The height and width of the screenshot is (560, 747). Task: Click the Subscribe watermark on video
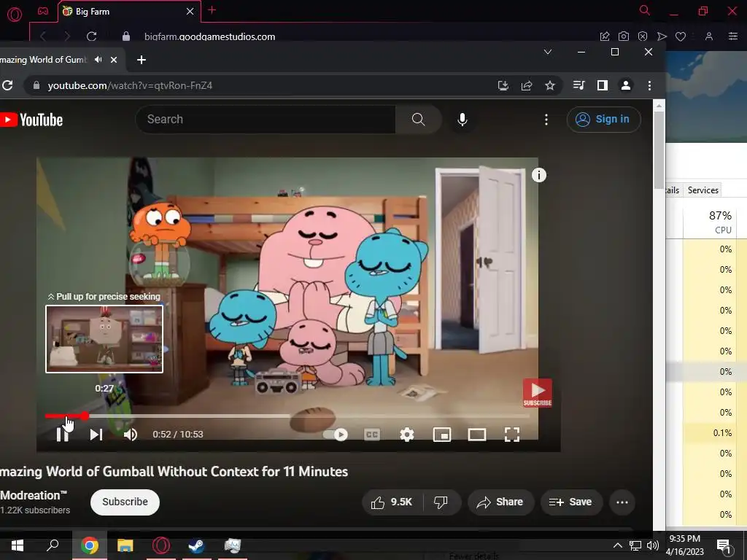click(538, 393)
